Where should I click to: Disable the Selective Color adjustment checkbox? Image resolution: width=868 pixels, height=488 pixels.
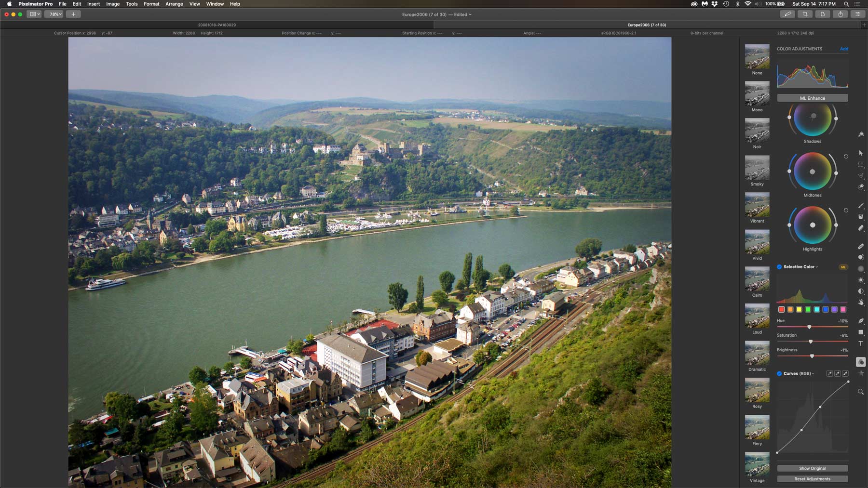point(779,267)
